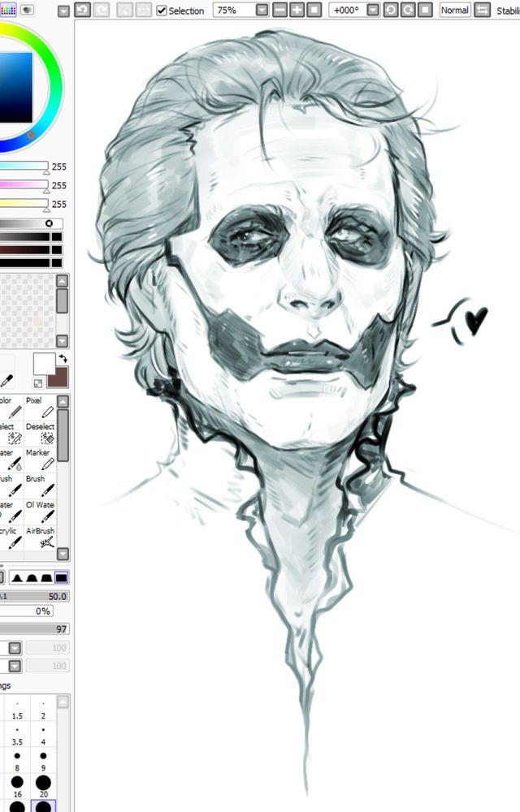The height and width of the screenshot is (812, 520).
Task: Reset the canvas rotation
Action: click(425, 10)
